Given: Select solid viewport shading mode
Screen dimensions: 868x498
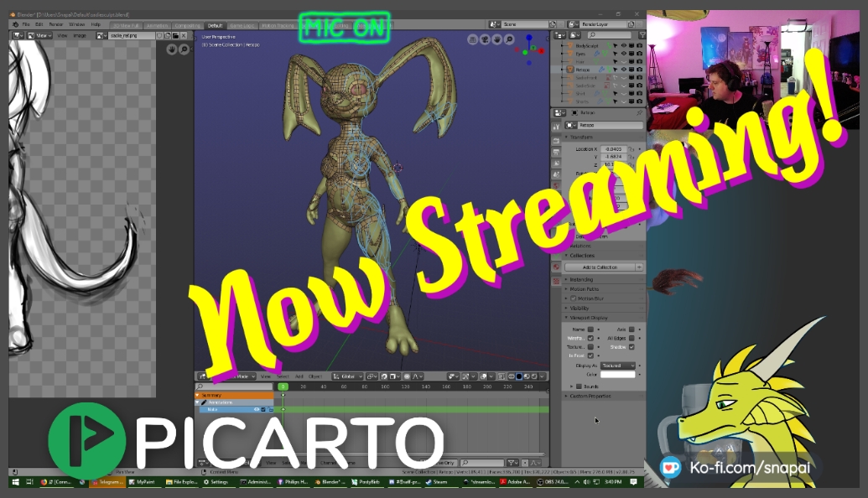Looking at the screenshot, I should pos(518,376).
